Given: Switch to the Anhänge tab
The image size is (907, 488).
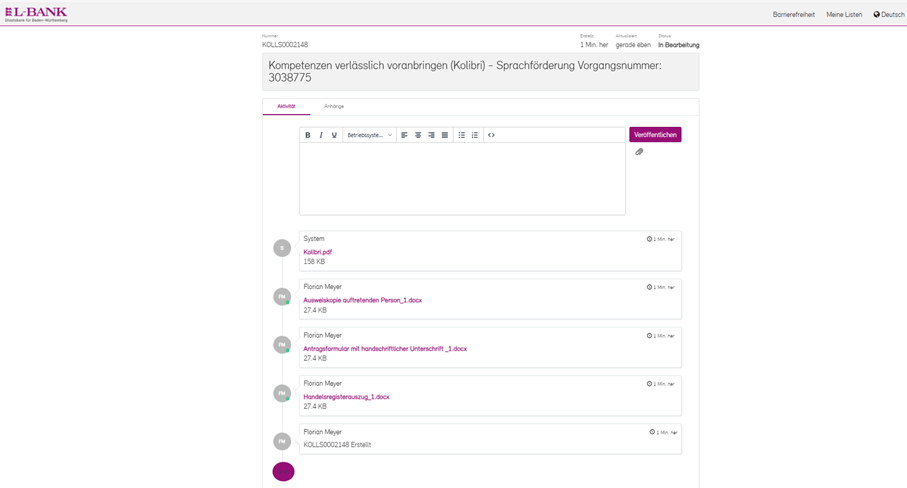Looking at the screenshot, I should [334, 106].
